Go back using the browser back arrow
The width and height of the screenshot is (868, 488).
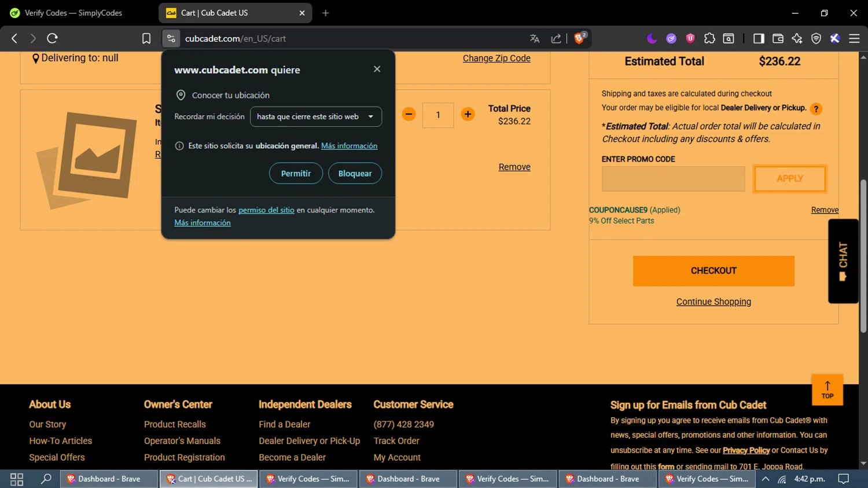point(14,38)
